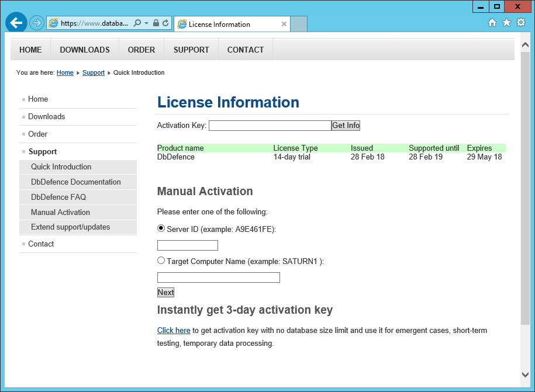Expand the address bar dropdown arrow
535x392 pixels.
pyautogui.click(x=146, y=23)
